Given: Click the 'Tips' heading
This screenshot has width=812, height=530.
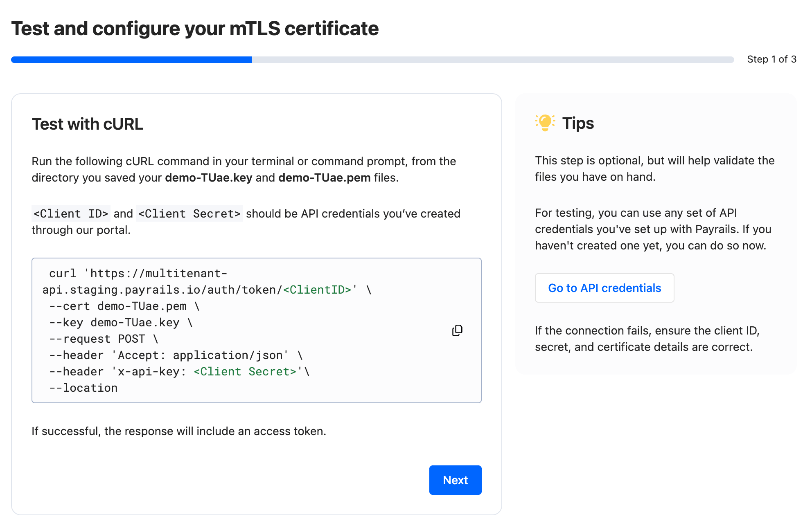Looking at the screenshot, I should point(578,123).
